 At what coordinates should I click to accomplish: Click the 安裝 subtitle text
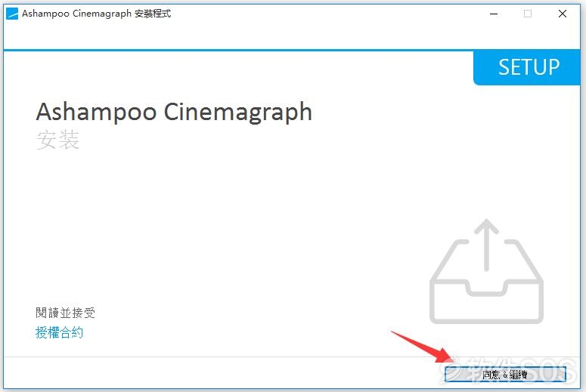point(58,140)
